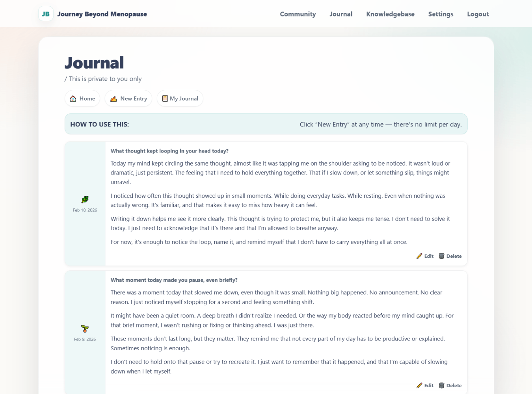Screen dimensions: 532x394
Task: Click the HOW TO USE THIS banner
Action: point(266,124)
